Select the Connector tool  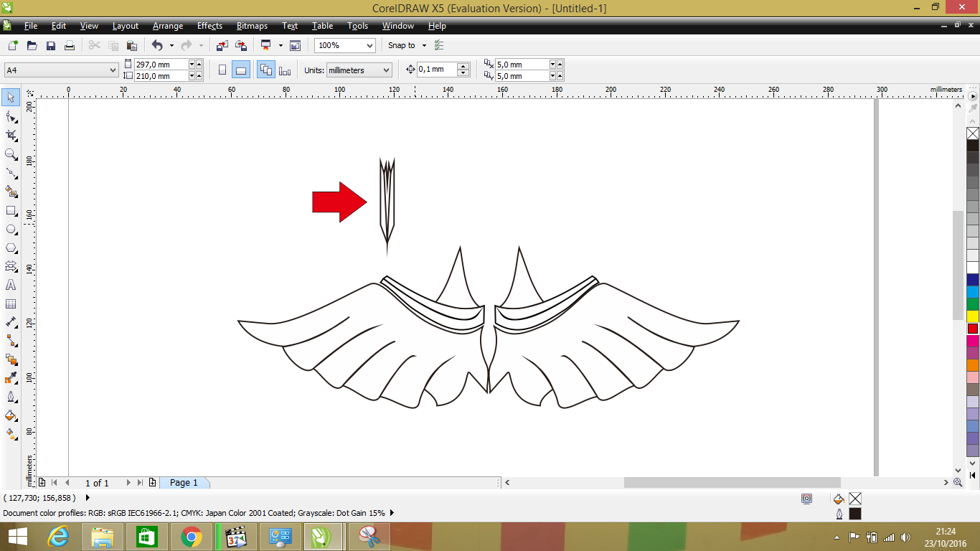tap(11, 341)
